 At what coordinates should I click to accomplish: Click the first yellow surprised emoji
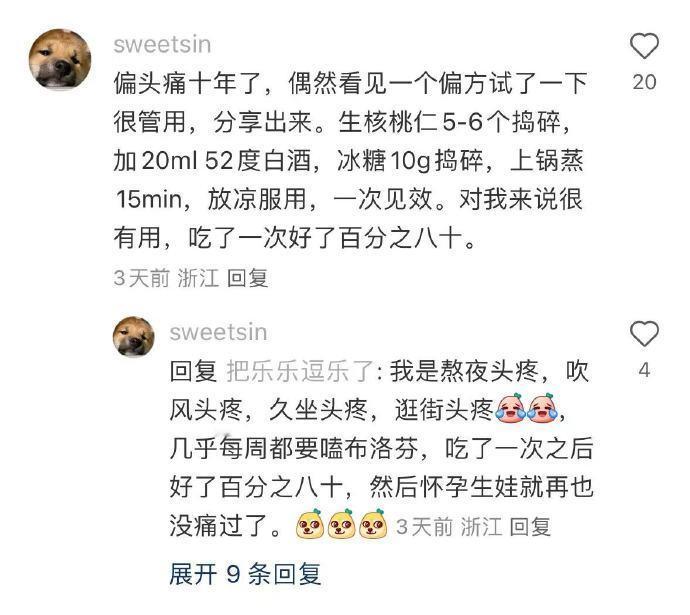click(x=311, y=524)
